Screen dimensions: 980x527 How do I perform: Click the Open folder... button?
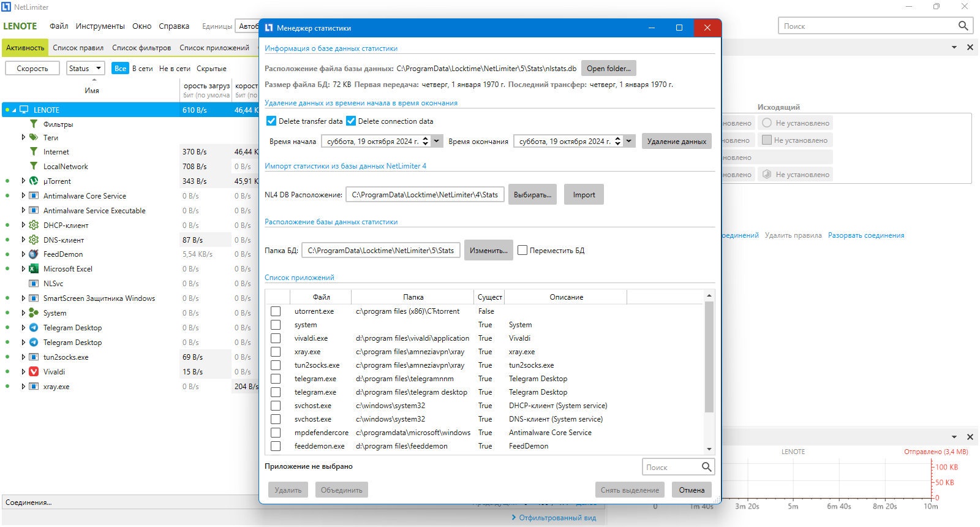coord(608,68)
